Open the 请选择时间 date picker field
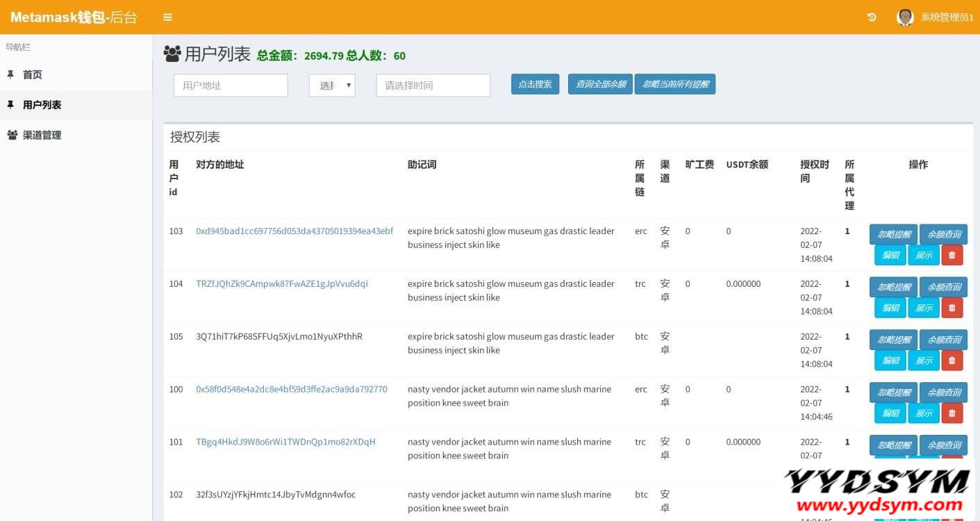Screen dimensions: 980x521 (x=433, y=85)
